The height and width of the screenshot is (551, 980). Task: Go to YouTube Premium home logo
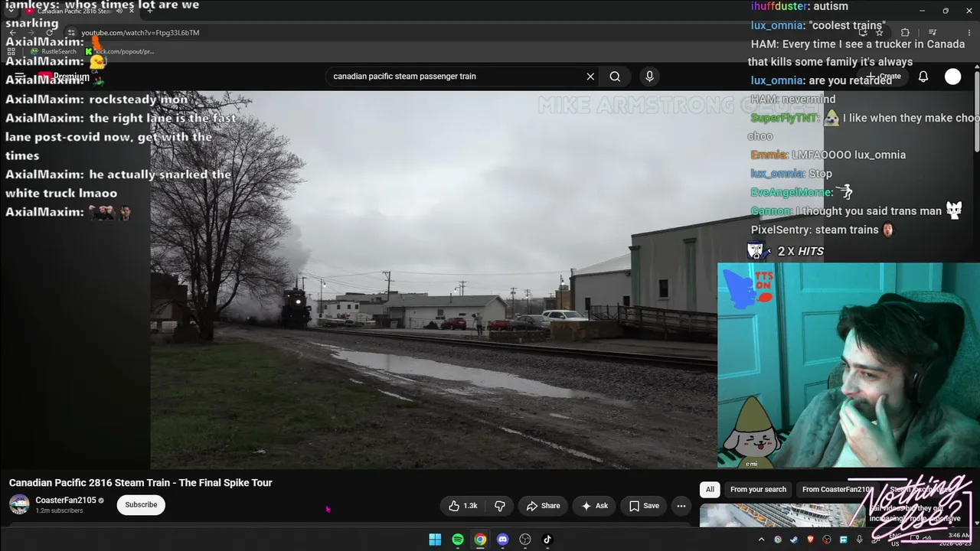pos(64,77)
